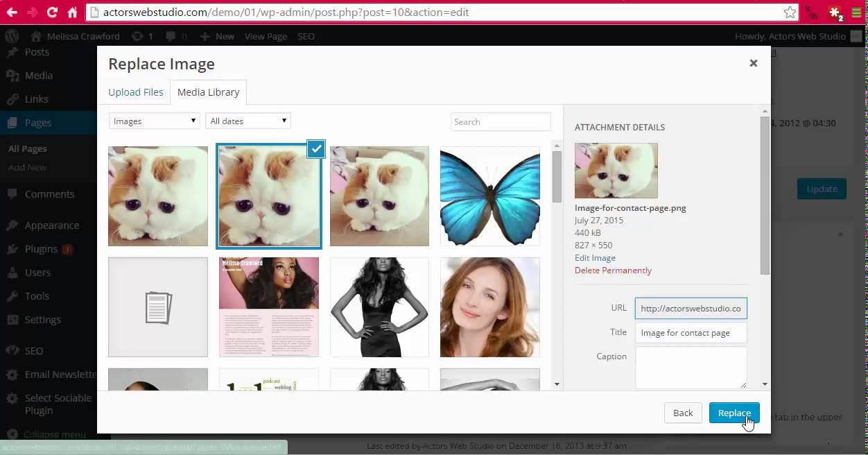The width and height of the screenshot is (868, 455).
Task: Click All Pages submenu link
Action: click(x=28, y=148)
